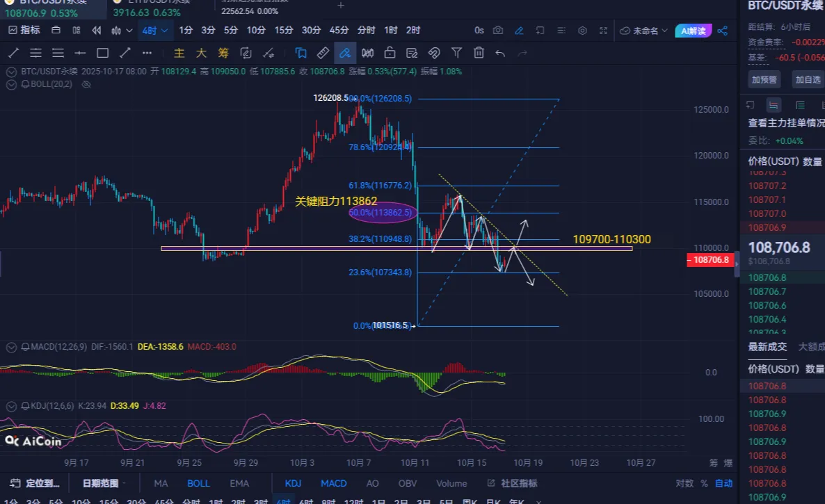Open the 日期范围 date range dropdown
The image size is (825, 504).
tap(104, 484)
